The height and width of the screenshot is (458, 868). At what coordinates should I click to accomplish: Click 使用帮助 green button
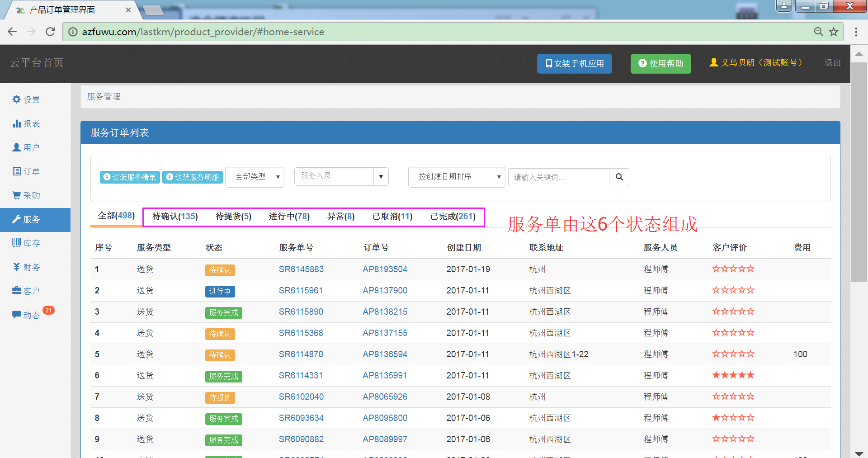661,63
